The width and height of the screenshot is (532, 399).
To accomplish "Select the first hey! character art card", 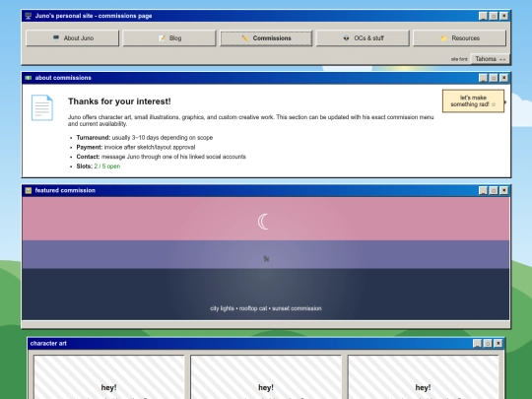I will click(x=109, y=377).
